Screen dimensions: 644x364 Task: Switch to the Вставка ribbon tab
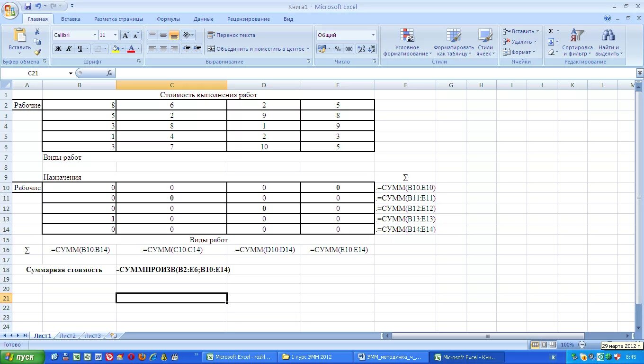[x=71, y=19]
